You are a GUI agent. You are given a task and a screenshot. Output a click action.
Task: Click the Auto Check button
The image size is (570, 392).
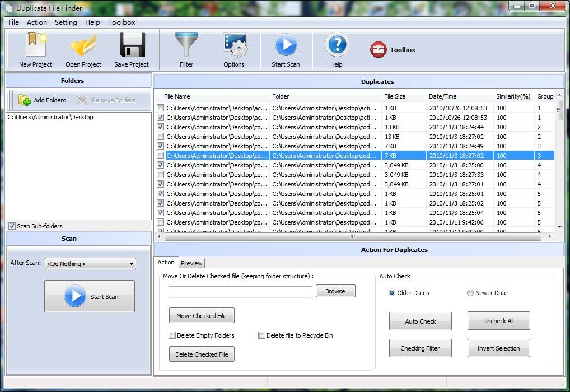[421, 321]
